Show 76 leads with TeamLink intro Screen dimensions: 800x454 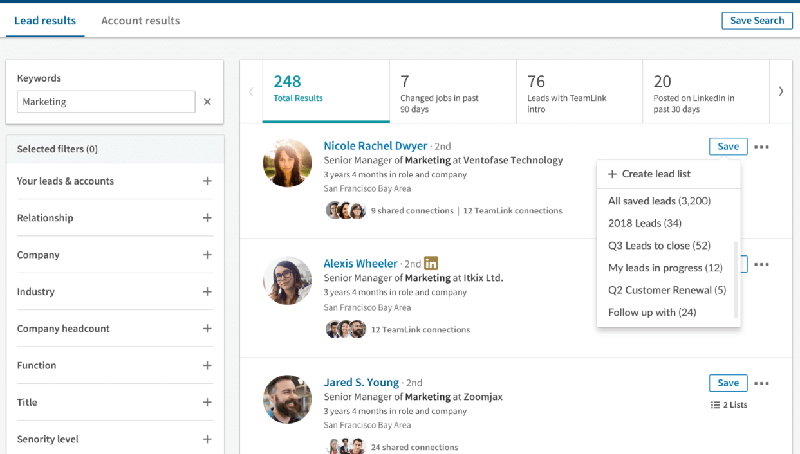[x=580, y=91]
